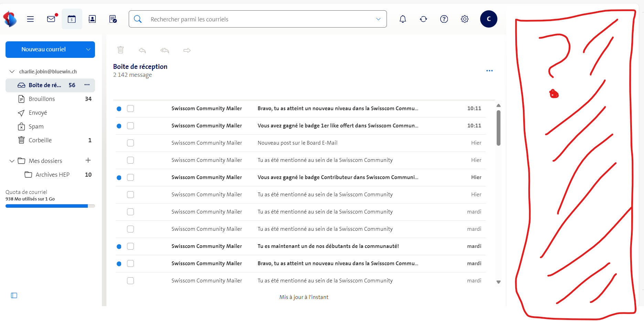The height and width of the screenshot is (321, 644).
Task: Open settings gear icon
Action: tap(464, 19)
